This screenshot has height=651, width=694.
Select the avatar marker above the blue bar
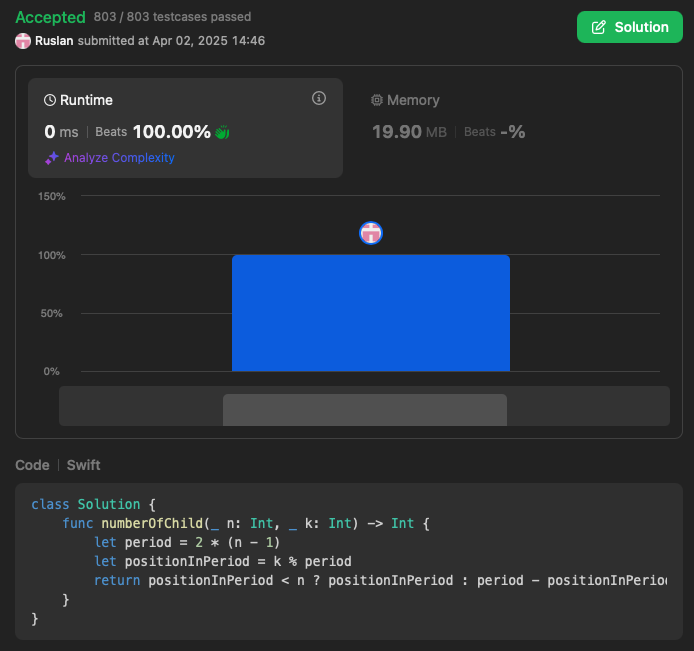371,233
